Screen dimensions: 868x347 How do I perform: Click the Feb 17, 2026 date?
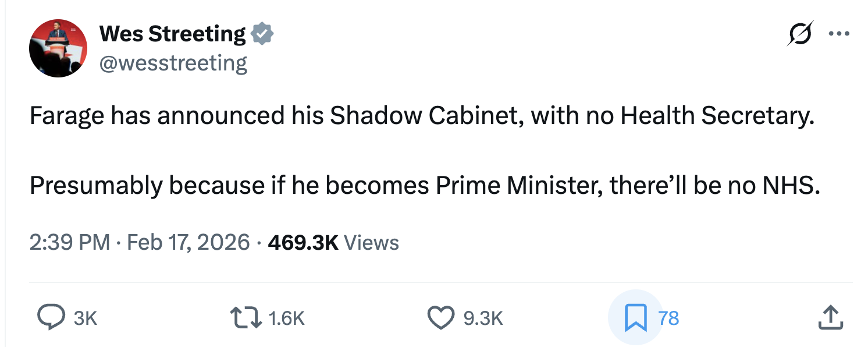coord(188,242)
